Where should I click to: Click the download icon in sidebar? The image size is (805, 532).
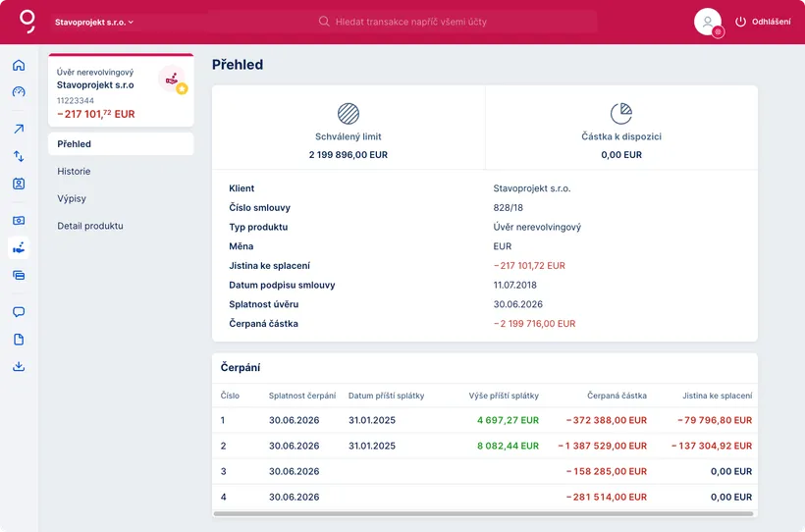coord(19,367)
